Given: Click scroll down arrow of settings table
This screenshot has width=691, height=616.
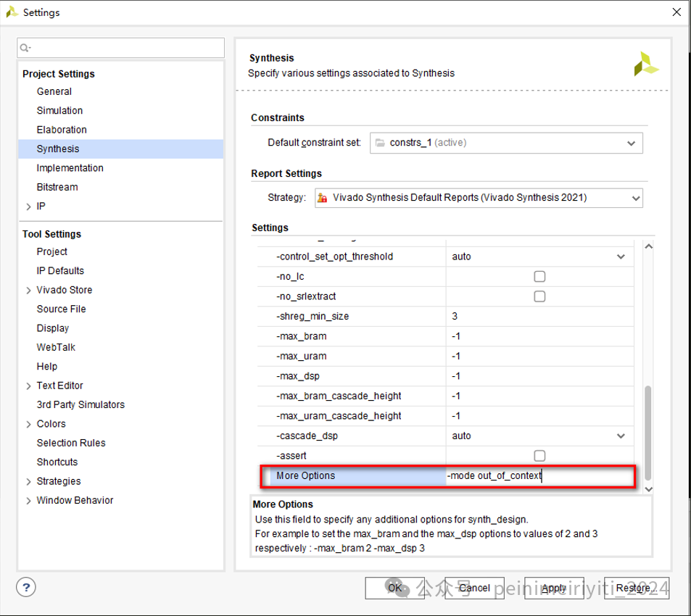Looking at the screenshot, I should pos(648,489).
